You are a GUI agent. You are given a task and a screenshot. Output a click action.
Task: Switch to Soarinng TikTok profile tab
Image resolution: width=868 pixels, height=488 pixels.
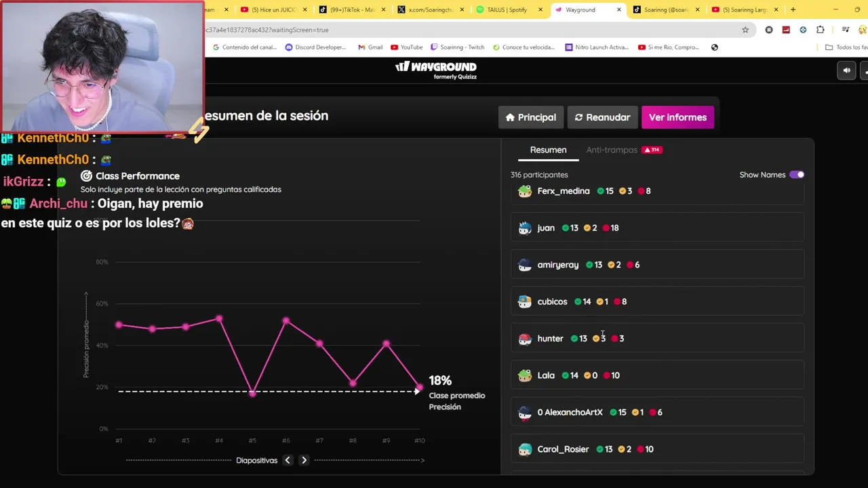click(665, 9)
